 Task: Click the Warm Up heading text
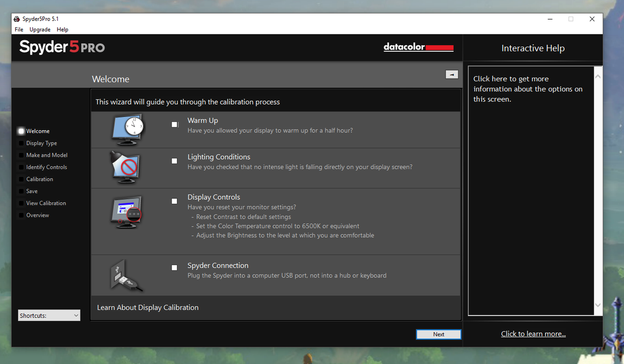(x=203, y=120)
